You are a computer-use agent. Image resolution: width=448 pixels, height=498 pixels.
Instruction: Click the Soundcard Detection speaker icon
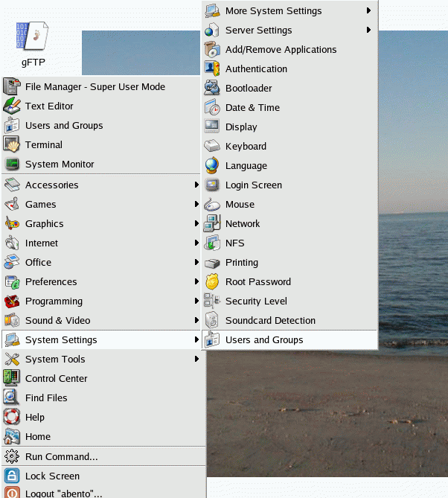click(x=212, y=320)
